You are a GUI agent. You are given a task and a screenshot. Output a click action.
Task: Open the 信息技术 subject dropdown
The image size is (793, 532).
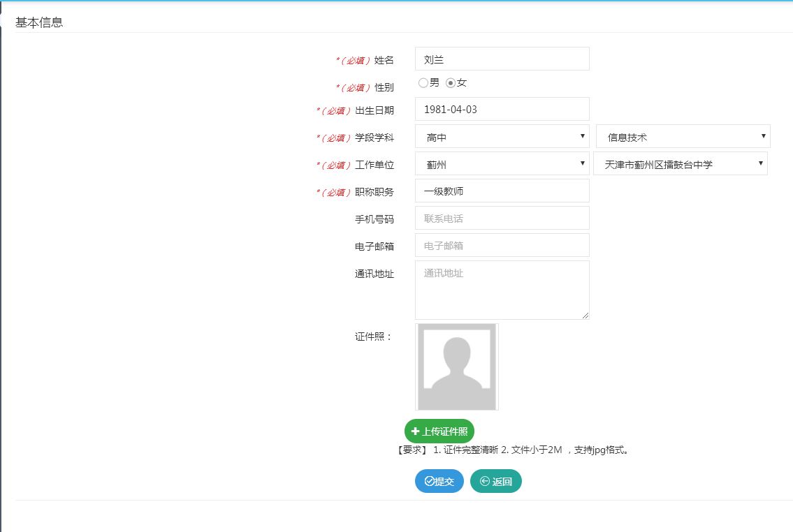tap(683, 137)
